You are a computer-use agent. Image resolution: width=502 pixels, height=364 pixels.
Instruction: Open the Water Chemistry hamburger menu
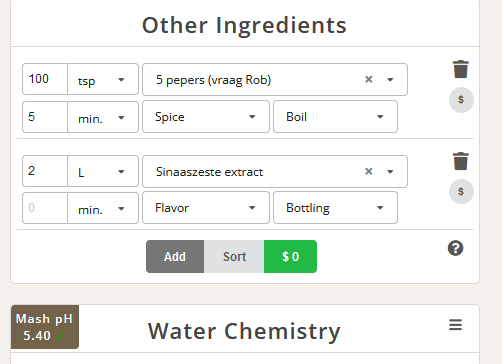point(455,325)
